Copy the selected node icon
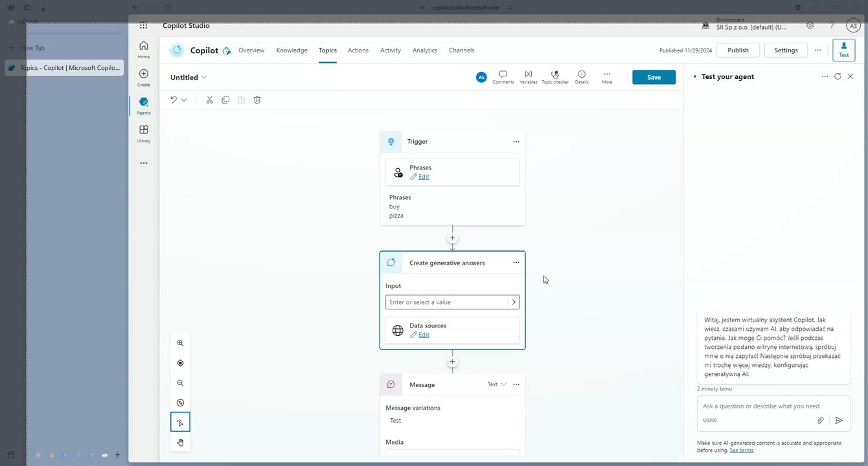The width and height of the screenshot is (868, 466). tap(225, 100)
